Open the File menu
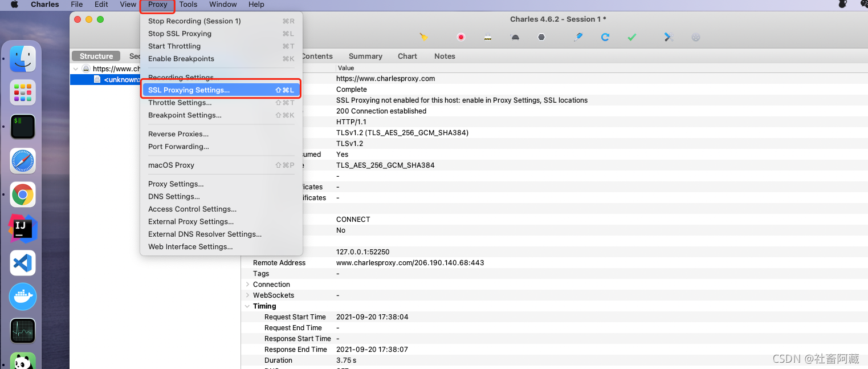Viewport: 868px width, 369px height. click(77, 5)
